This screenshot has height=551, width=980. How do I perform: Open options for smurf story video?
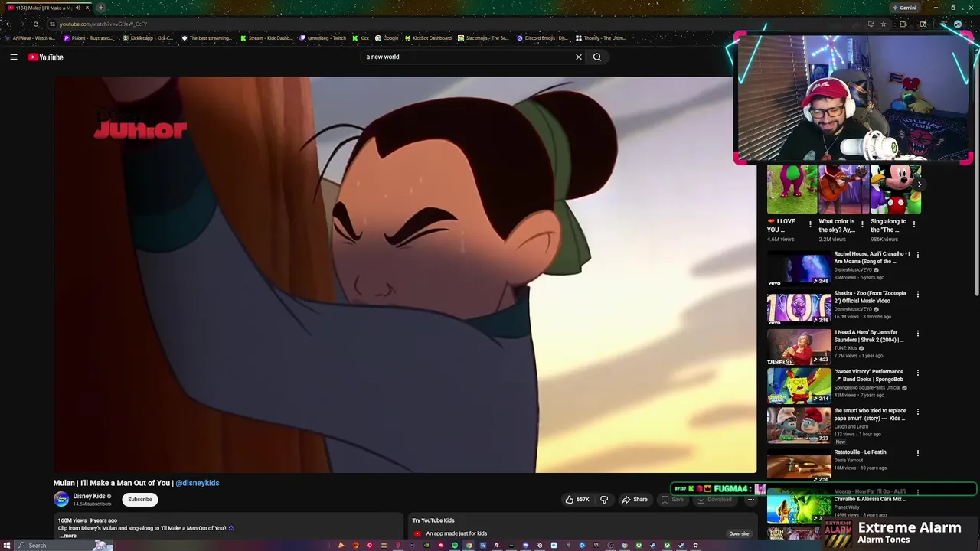pos(918,412)
